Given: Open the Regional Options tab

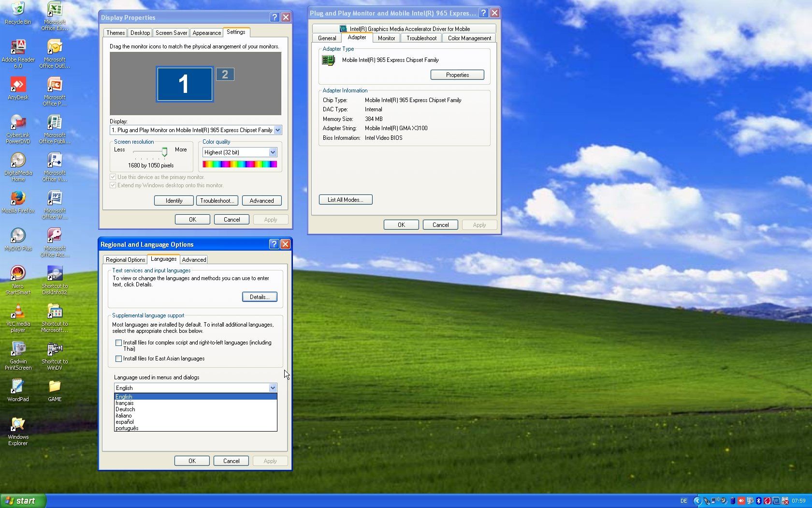Looking at the screenshot, I should (x=125, y=260).
